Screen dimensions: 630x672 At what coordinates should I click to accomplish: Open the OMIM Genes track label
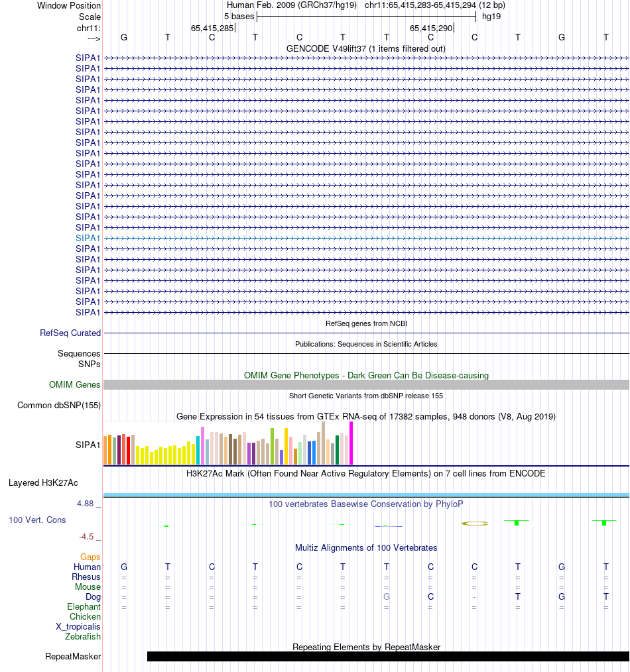click(x=75, y=385)
